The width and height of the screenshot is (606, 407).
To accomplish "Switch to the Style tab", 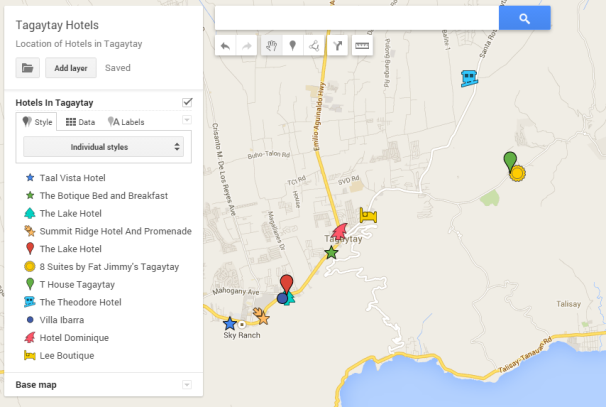I will point(37,122).
